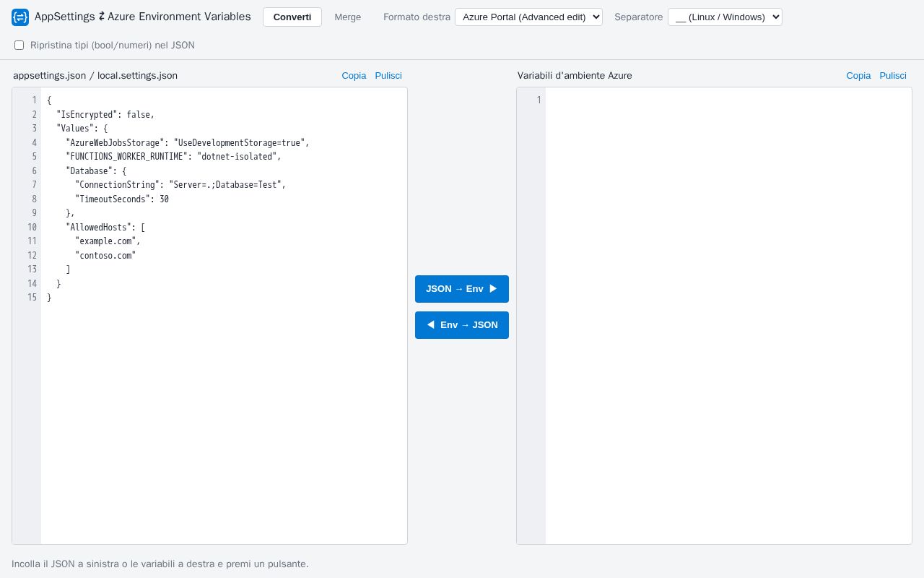Screen dimensions: 924x578
Task: Click the AppSettings app logo icon
Action: tap(20, 17)
